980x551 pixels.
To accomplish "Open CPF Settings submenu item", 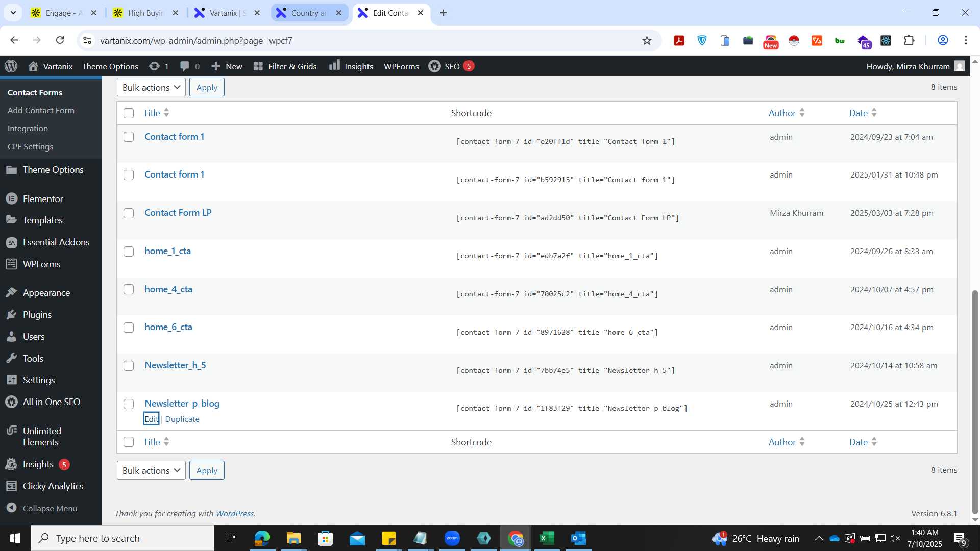I will coord(30,146).
